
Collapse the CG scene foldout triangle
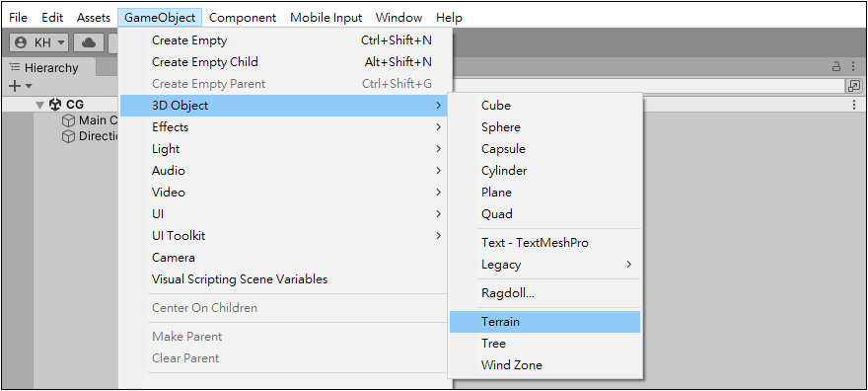(39, 105)
